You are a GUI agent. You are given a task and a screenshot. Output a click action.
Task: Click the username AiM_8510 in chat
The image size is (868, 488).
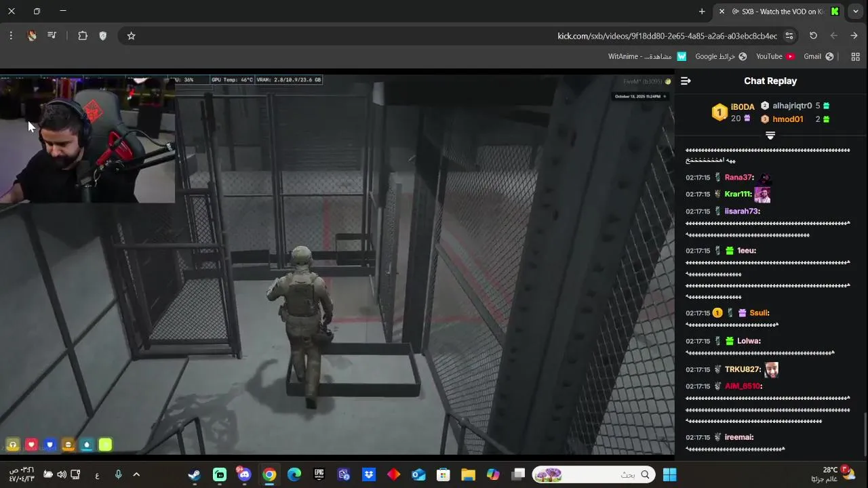coord(743,386)
